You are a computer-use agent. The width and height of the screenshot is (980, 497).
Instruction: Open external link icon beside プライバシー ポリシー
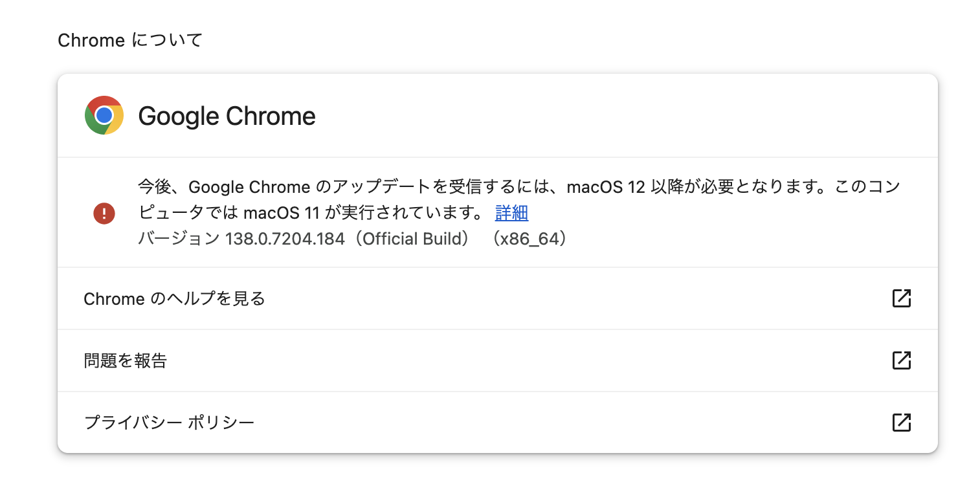point(901,423)
